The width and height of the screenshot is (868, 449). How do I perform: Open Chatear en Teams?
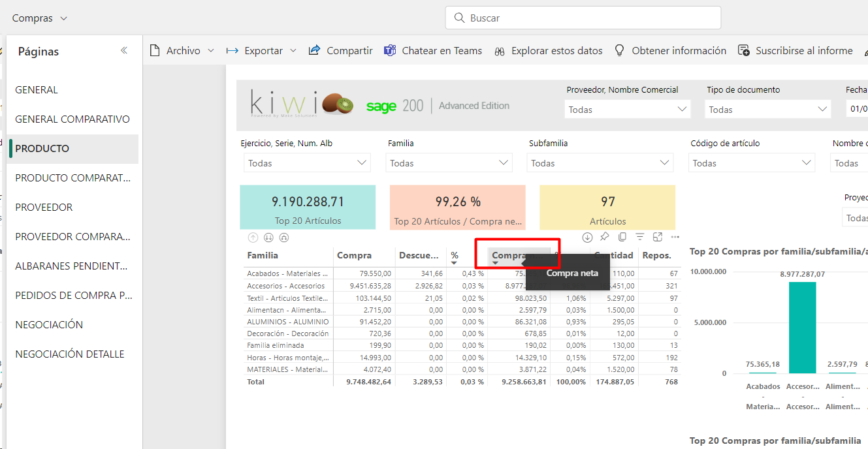433,50
